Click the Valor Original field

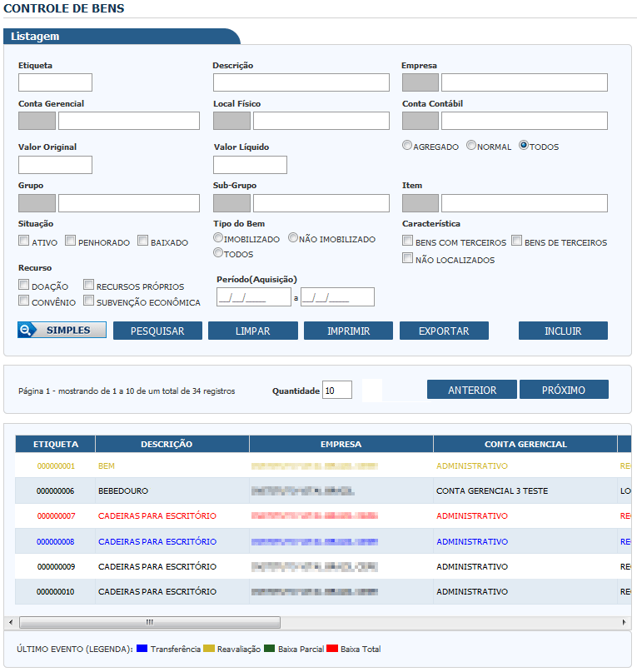55,165
